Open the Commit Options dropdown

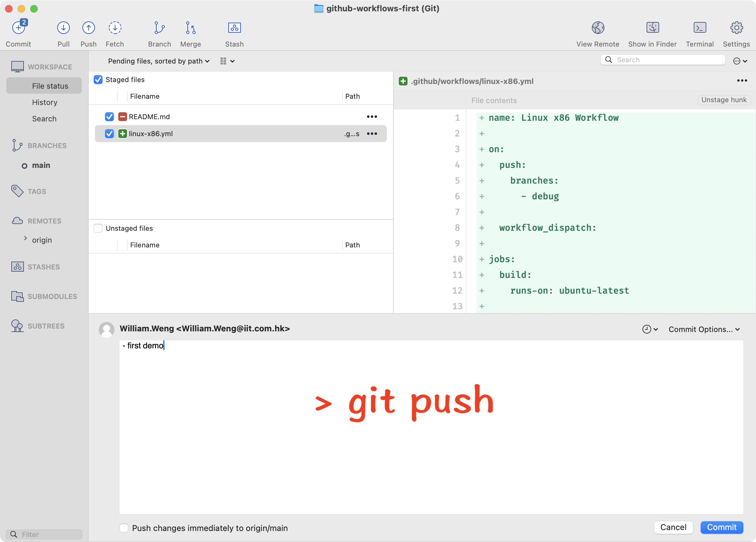704,329
